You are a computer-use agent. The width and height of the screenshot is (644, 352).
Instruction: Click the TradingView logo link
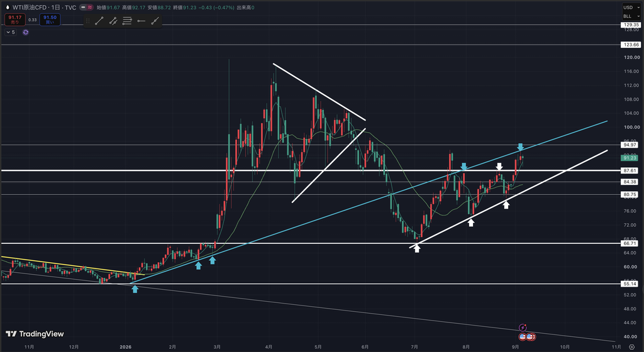(35, 334)
